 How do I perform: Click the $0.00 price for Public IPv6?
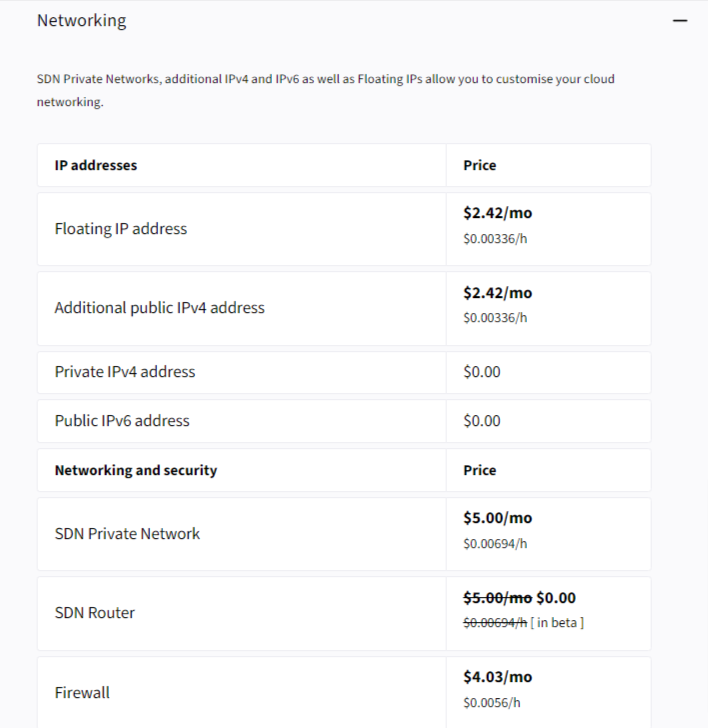[482, 421]
